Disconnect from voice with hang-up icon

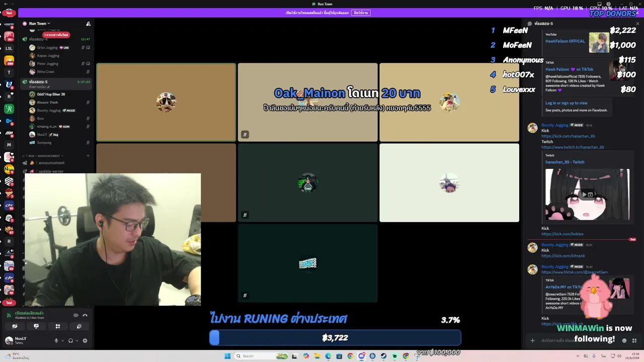point(85,315)
